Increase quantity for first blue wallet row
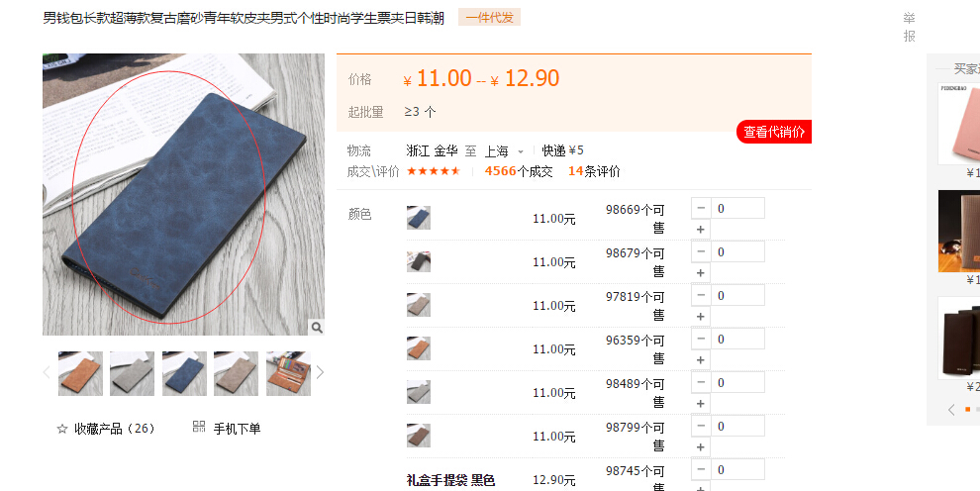The height and width of the screenshot is (491, 980). coord(701,230)
